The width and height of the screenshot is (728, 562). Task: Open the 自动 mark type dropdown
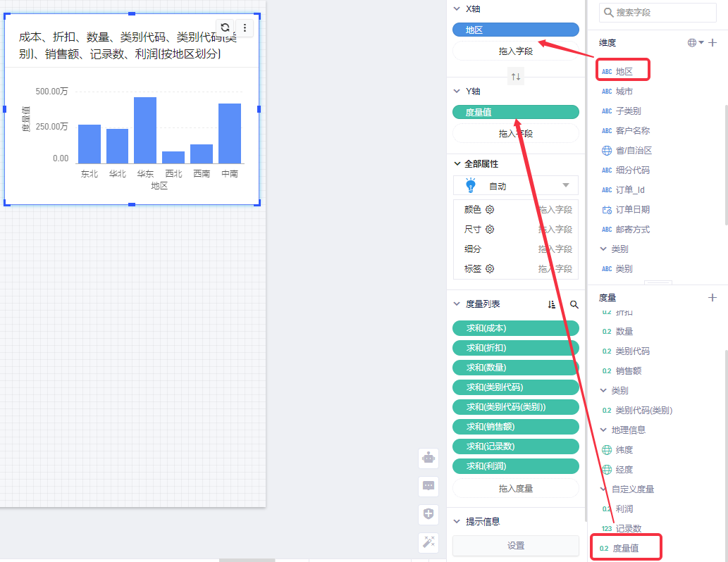(x=565, y=186)
